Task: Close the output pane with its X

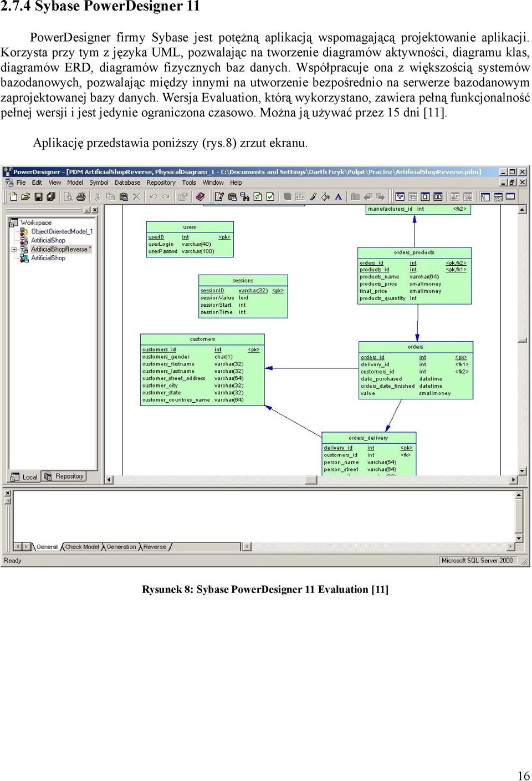Action: coord(7,493)
